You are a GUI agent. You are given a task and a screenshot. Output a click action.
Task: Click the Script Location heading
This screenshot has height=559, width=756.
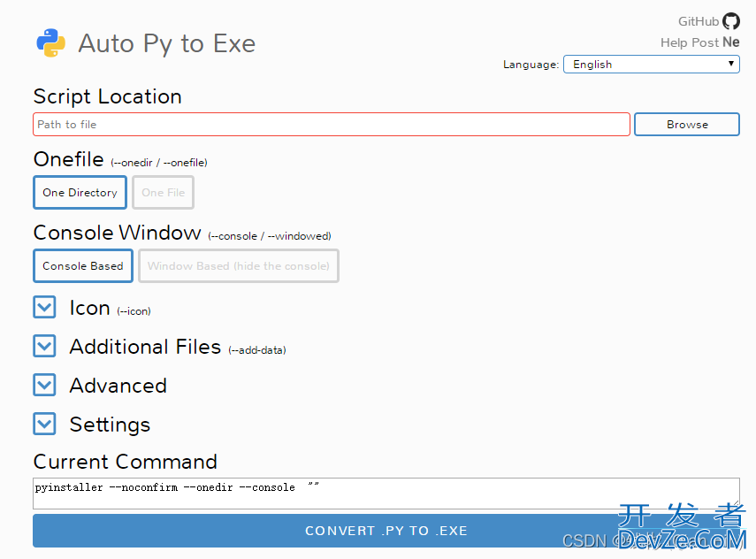[x=108, y=96]
